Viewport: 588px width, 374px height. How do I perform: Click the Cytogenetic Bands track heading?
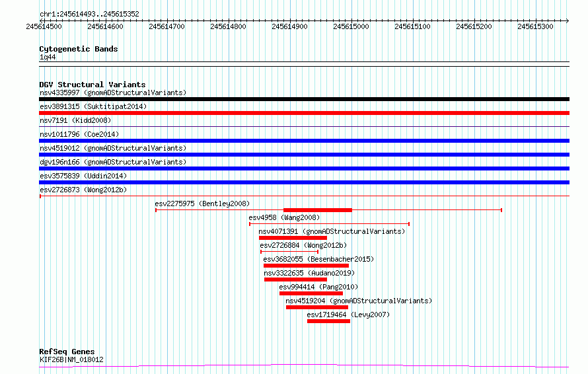point(79,49)
